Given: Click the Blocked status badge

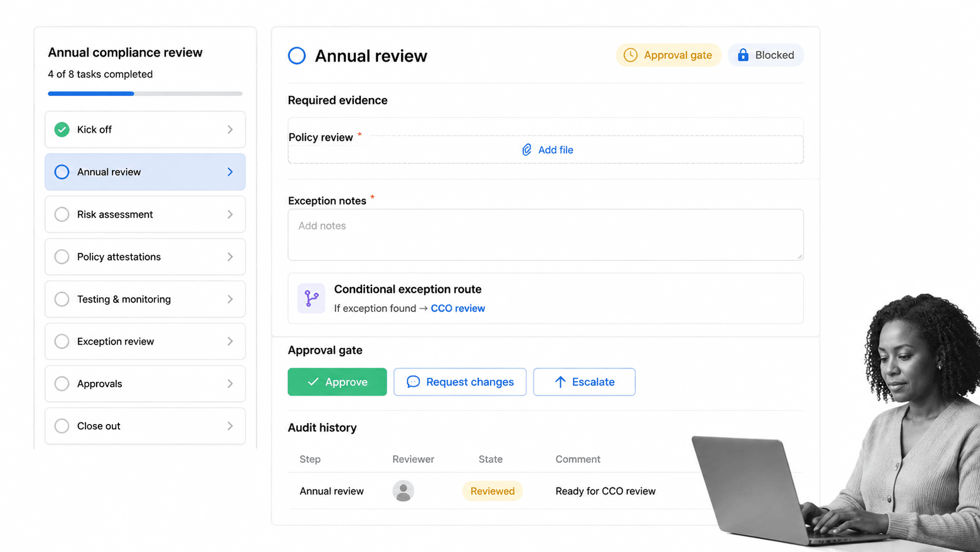Looking at the screenshot, I should click(x=765, y=55).
